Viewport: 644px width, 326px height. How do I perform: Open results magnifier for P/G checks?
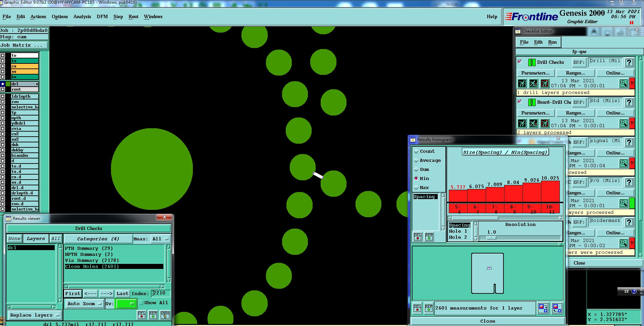[623, 203]
